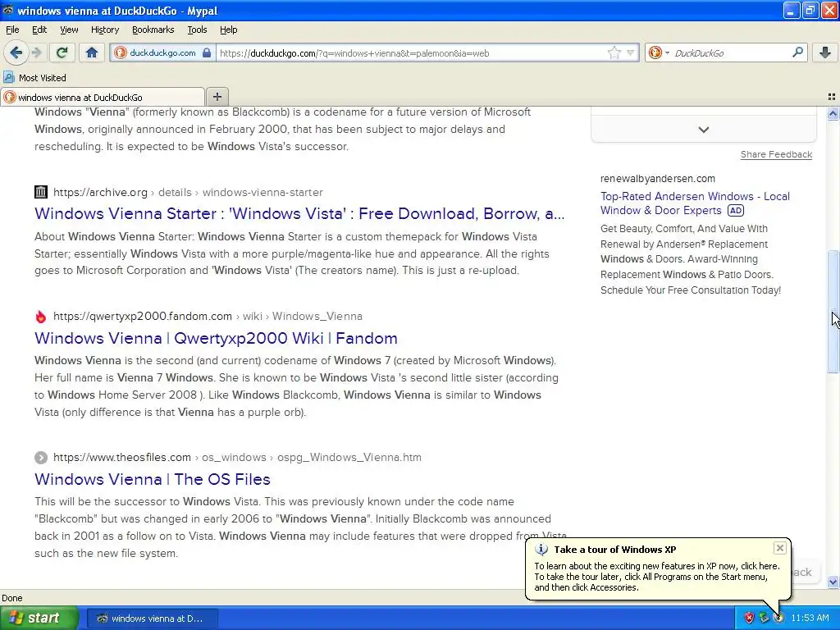Open the Windows Start menu
Viewport: 840px width, 630px height.
tap(39, 618)
